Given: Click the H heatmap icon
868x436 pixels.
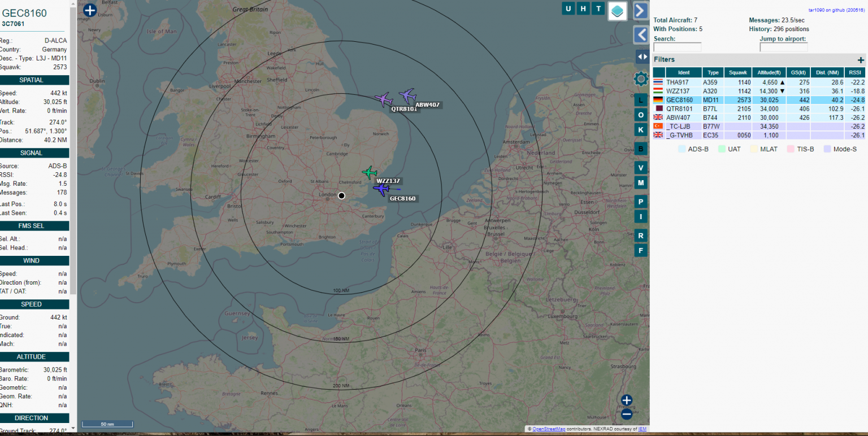Looking at the screenshot, I should tap(583, 8).
